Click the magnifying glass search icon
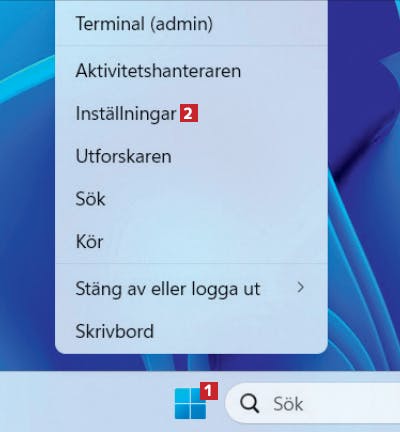The height and width of the screenshot is (432, 400). coord(249,404)
